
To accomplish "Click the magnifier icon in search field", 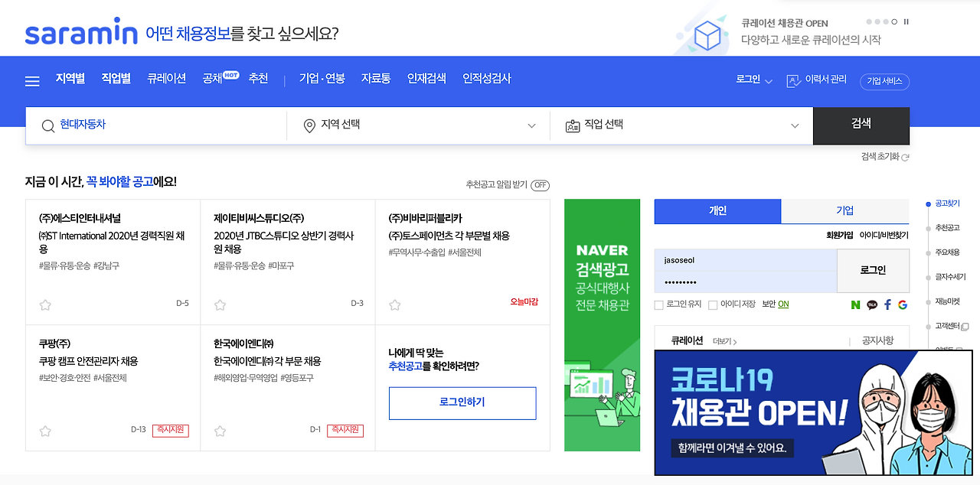I will click(47, 126).
